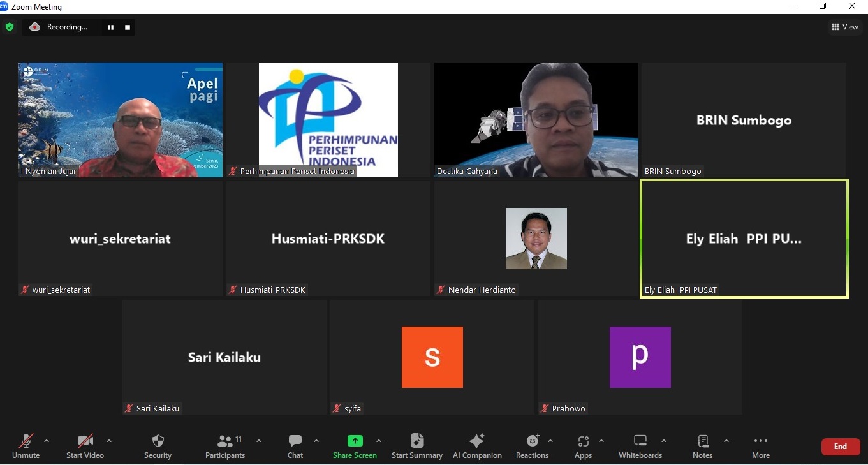Expand the arrow next to Participants

[x=258, y=441]
